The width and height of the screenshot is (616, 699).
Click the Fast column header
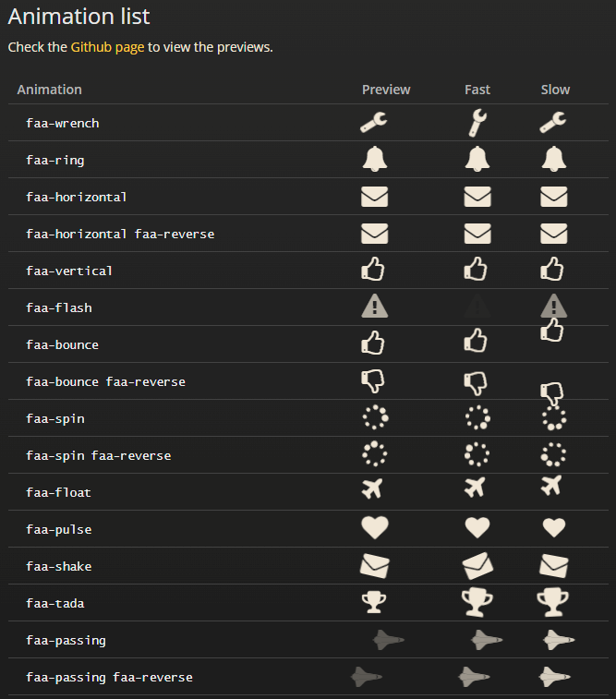click(477, 90)
